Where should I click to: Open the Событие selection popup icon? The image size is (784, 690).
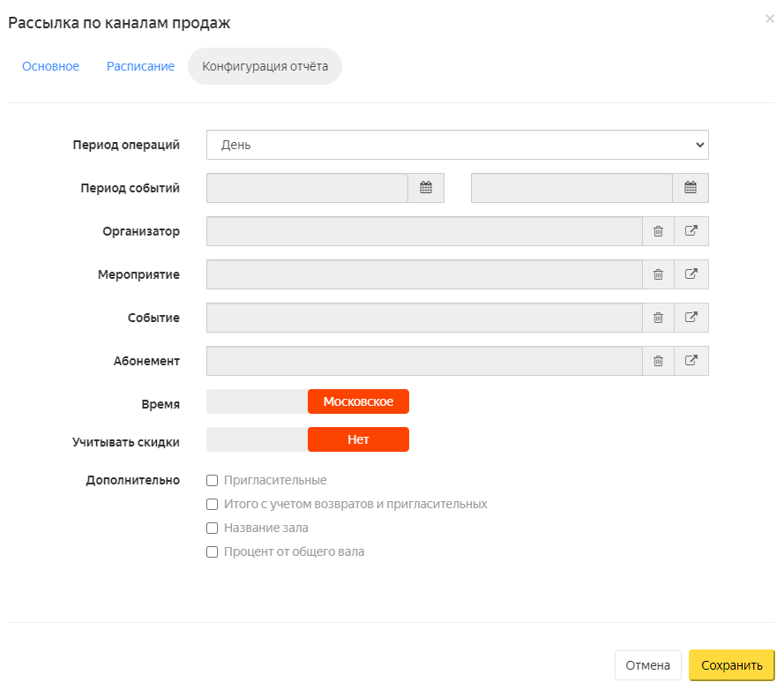point(691,318)
